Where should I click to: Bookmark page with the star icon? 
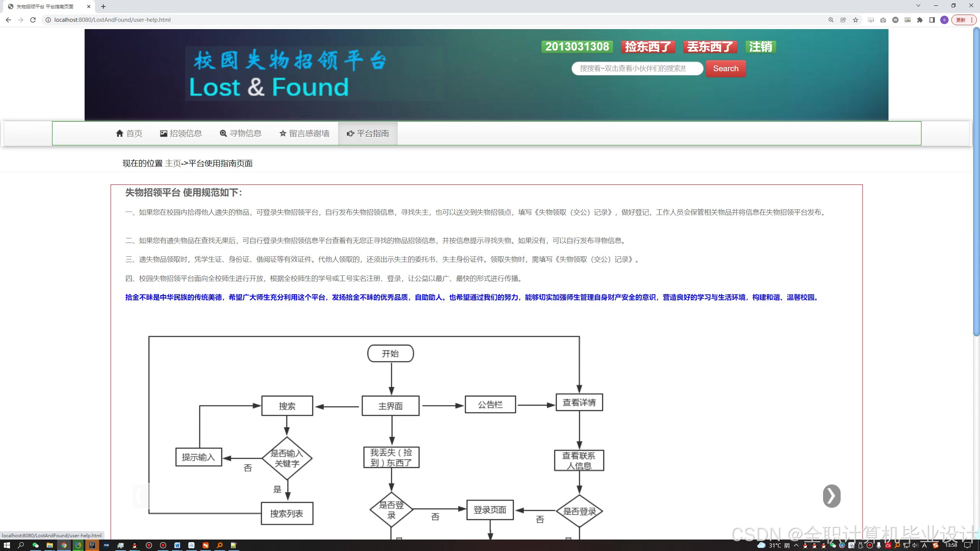[x=856, y=20]
